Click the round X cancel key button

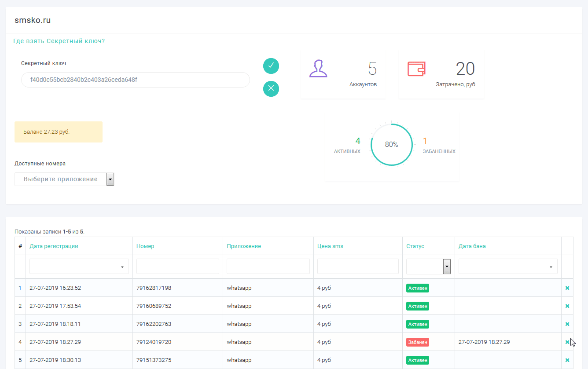[271, 89]
